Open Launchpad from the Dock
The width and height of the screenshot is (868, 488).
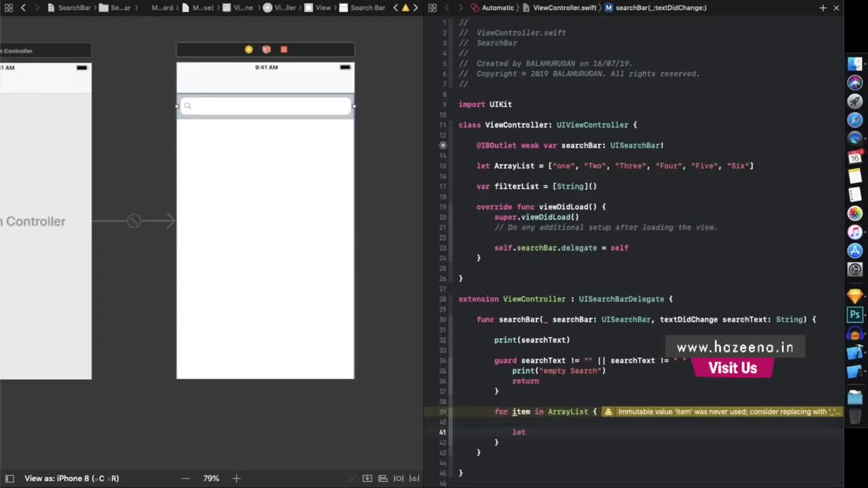(855, 101)
